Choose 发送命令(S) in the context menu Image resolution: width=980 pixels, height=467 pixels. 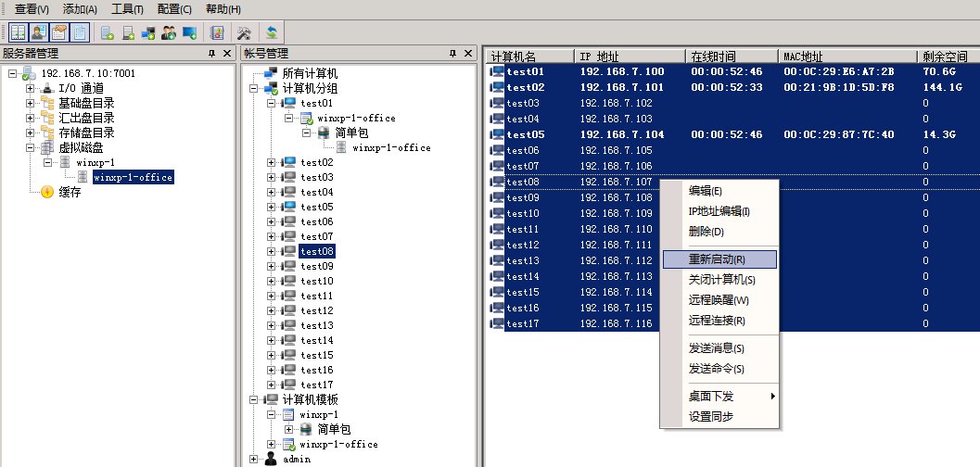(719, 369)
